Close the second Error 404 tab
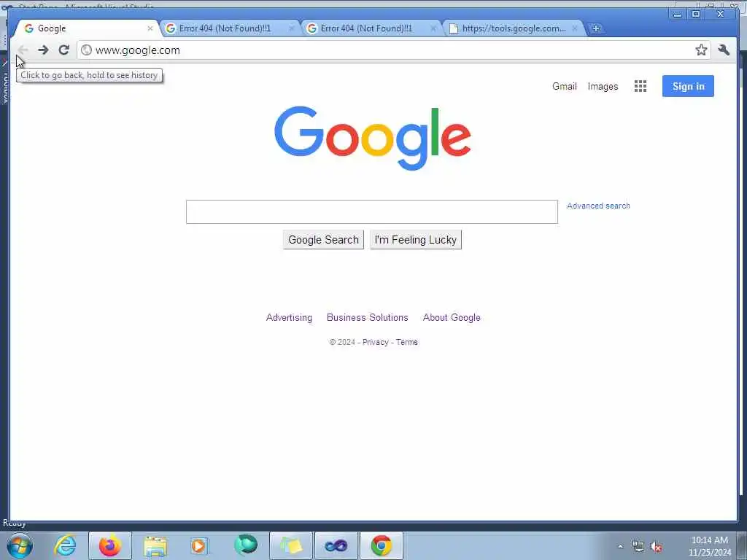 (433, 28)
